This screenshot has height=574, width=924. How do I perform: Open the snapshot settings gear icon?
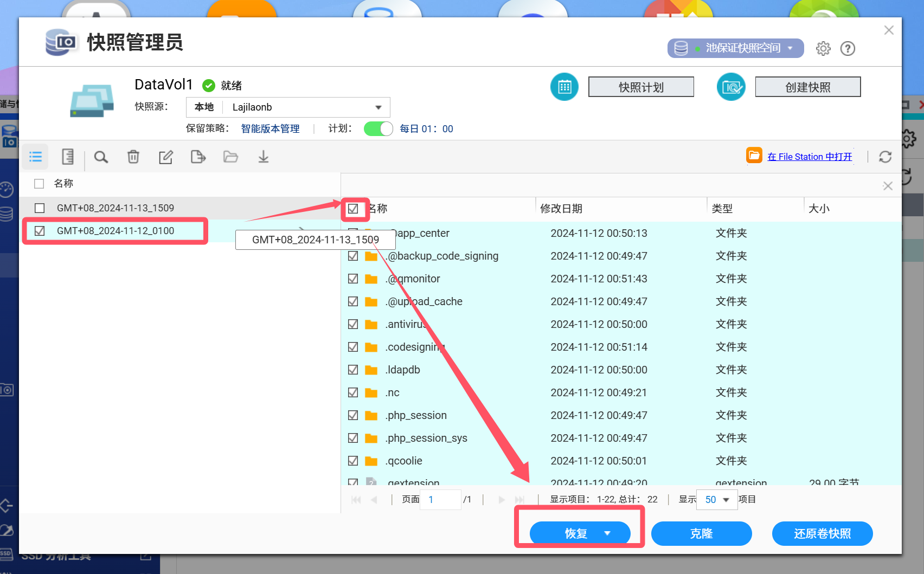point(823,48)
